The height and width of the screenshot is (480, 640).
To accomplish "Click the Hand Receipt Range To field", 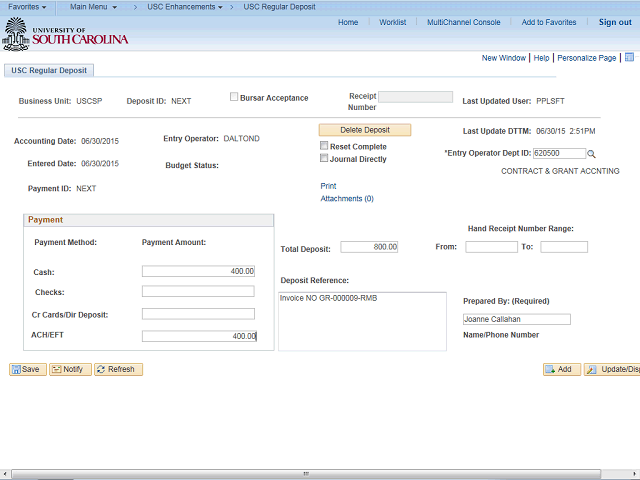I will pyautogui.click(x=564, y=247).
